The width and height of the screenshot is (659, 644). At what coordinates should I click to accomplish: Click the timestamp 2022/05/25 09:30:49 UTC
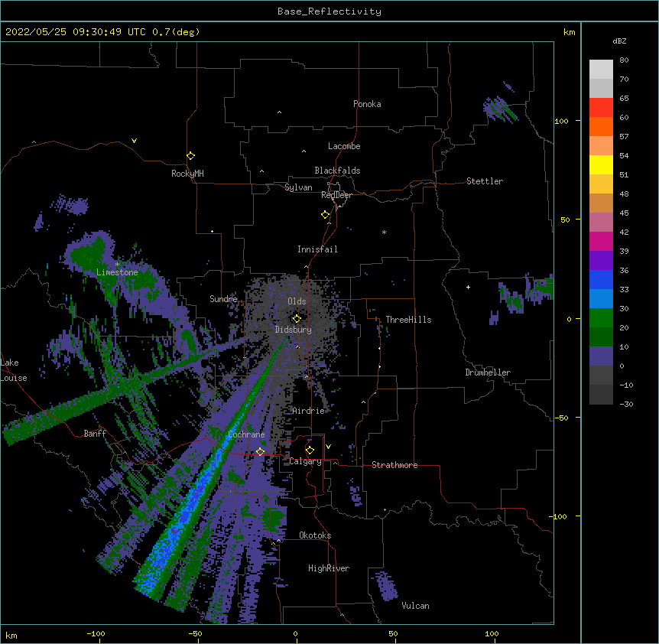pos(76,32)
